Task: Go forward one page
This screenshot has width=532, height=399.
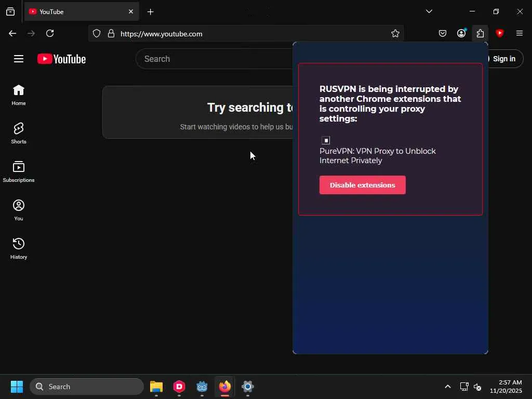Action: [31, 33]
